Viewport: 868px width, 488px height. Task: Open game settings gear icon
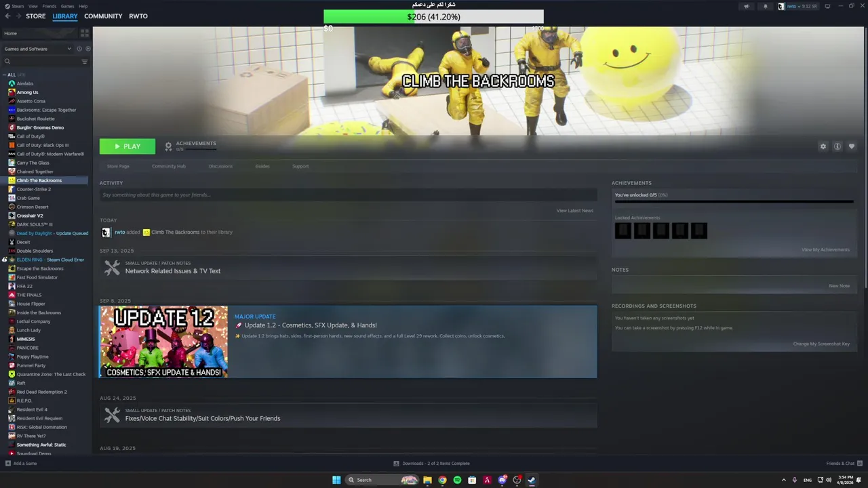(823, 146)
